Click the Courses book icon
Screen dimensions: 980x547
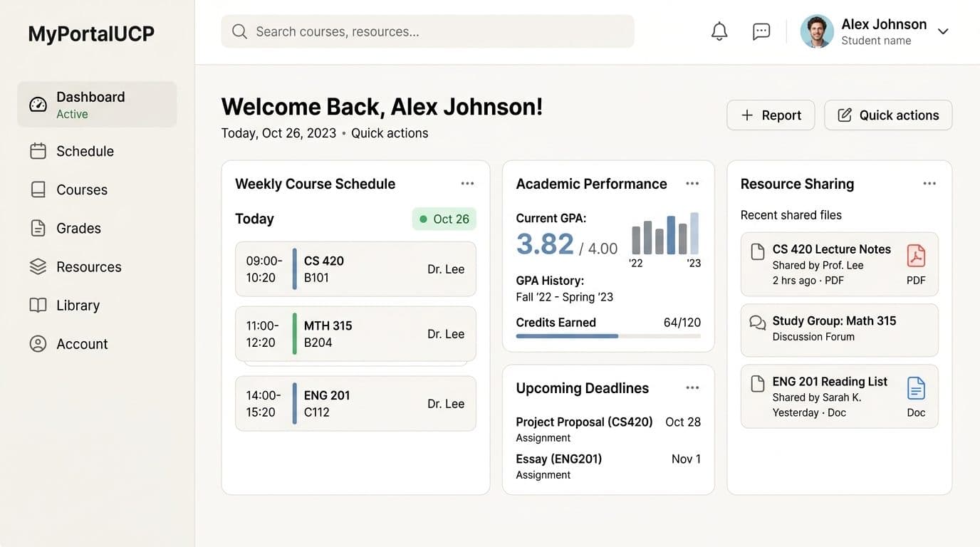[x=38, y=189]
